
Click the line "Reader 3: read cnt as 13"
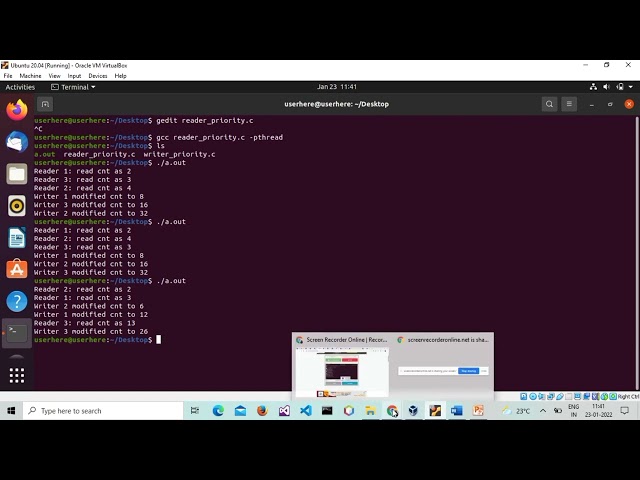(x=84, y=323)
